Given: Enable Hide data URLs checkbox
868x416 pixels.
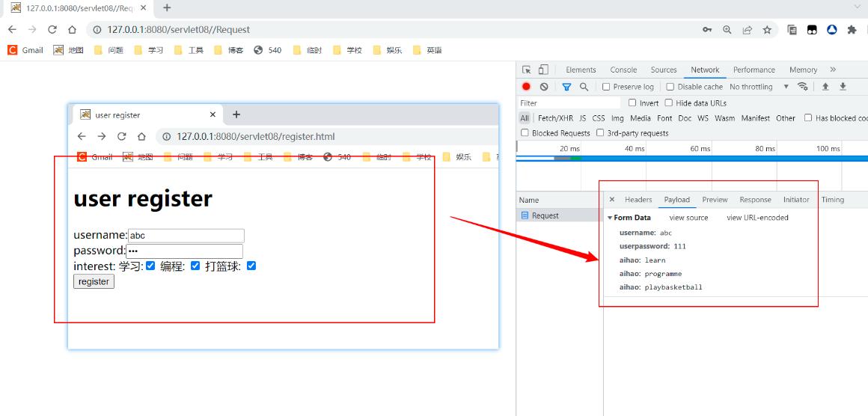Looking at the screenshot, I should point(669,103).
